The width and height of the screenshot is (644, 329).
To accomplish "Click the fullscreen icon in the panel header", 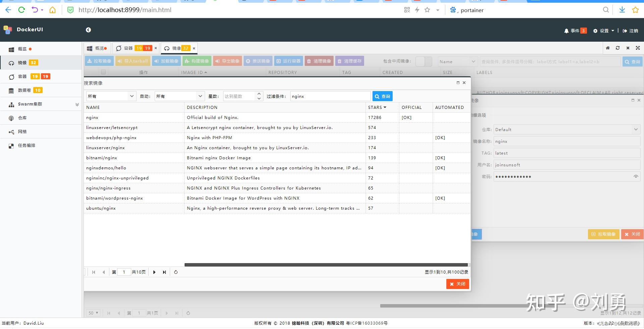I will click(637, 48).
